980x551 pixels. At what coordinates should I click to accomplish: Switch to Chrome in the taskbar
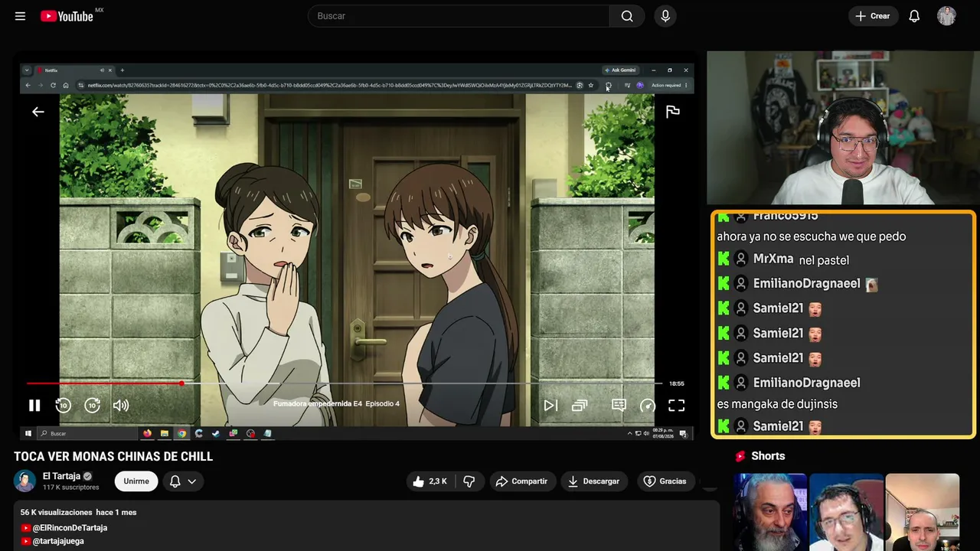click(x=181, y=433)
